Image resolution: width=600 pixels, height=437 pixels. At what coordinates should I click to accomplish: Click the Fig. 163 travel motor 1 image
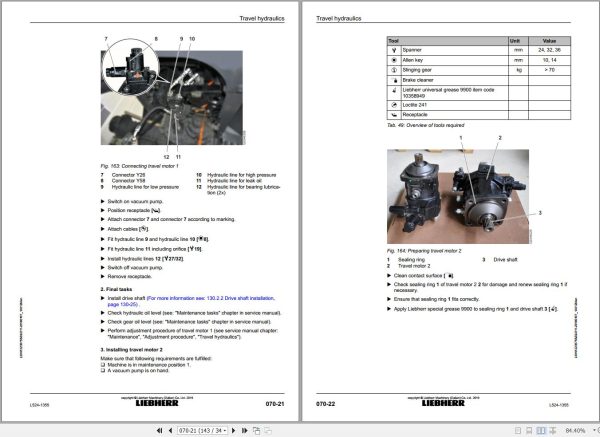pos(171,98)
